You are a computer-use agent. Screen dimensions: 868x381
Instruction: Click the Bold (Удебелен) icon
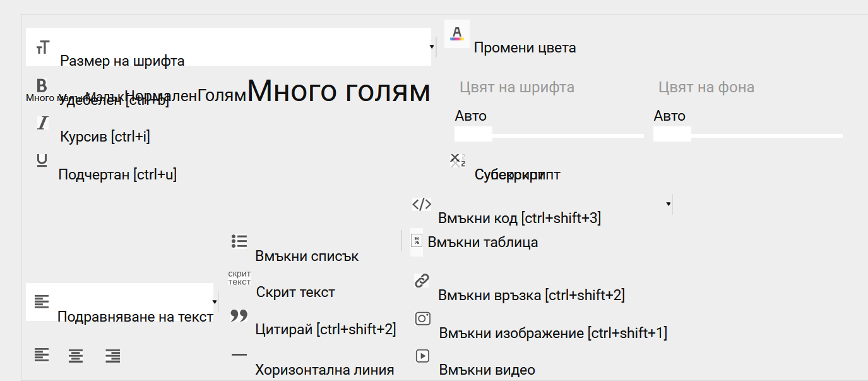point(42,85)
